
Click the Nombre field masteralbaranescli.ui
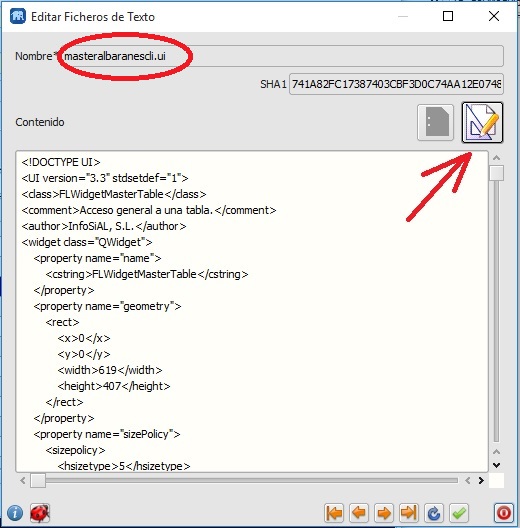click(282, 56)
